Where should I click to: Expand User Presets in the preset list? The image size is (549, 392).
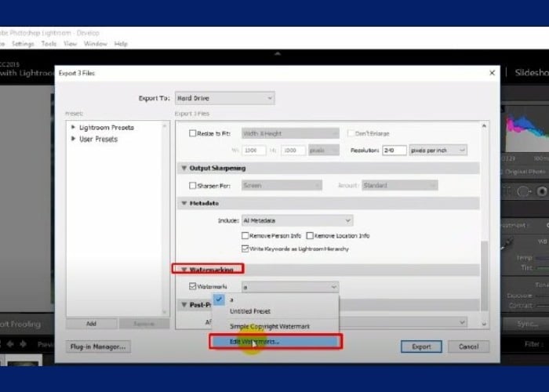pos(73,139)
